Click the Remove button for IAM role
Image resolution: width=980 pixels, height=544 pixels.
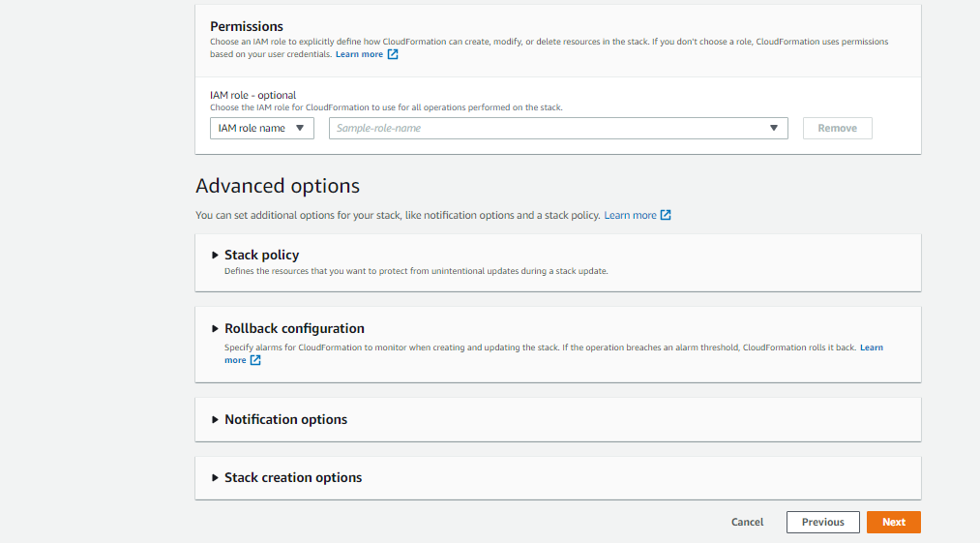click(838, 128)
